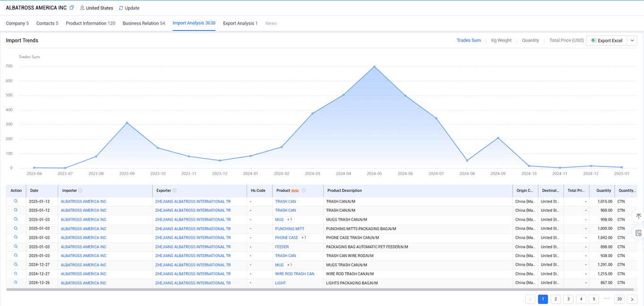Viewport: 644px width, 306px height.
Task: Open magnifier for 2024-12-27 MUG row
Action: click(16, 264)
